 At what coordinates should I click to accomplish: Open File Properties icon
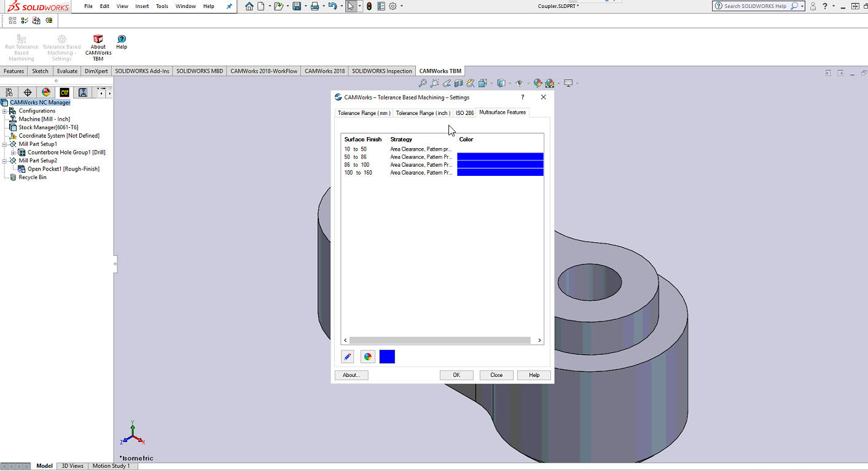[381, 6]
